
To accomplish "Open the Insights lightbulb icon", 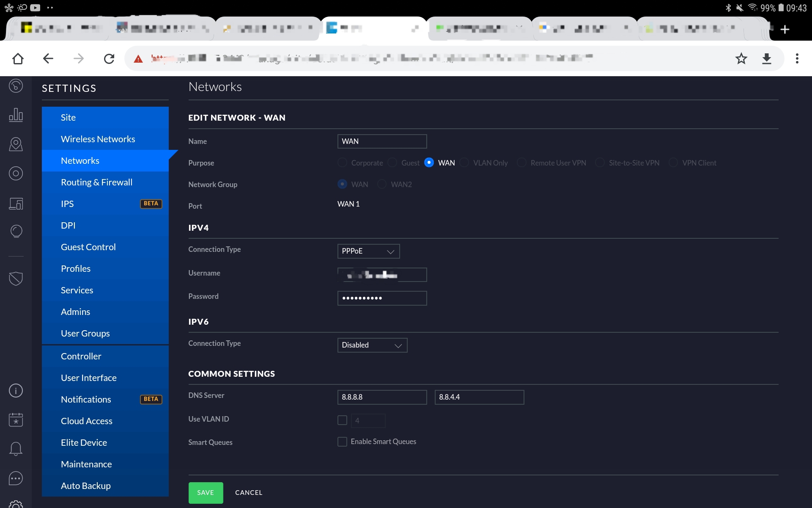I will (16, 231).
